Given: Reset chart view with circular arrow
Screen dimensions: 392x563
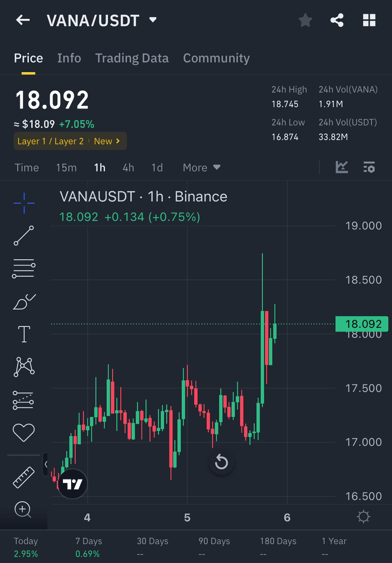Looking at the screenshot, I should (x=221, y=462).
